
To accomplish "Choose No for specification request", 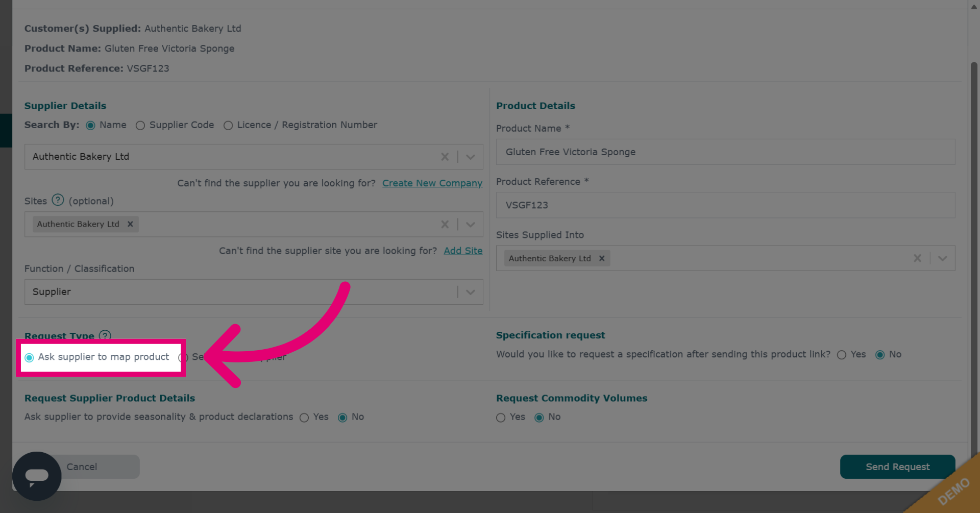I will pyautogui.click(x=880, y=355).
